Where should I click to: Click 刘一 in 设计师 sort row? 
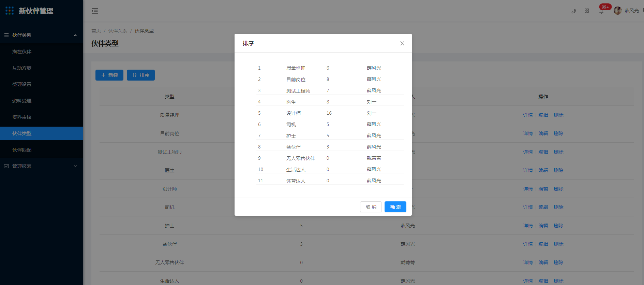point(372,113)
